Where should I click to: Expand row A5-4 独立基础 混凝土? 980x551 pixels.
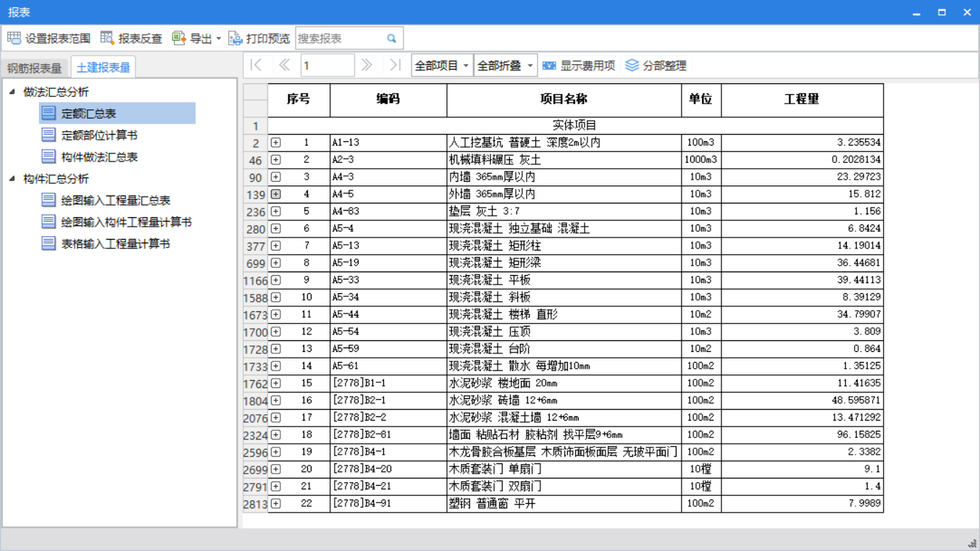(x=276, y=229)
